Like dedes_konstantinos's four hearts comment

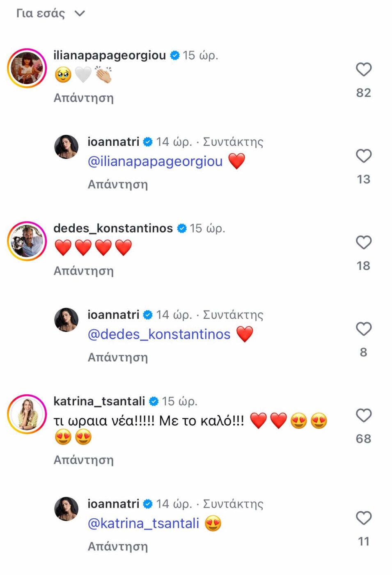tap(363, 242)
